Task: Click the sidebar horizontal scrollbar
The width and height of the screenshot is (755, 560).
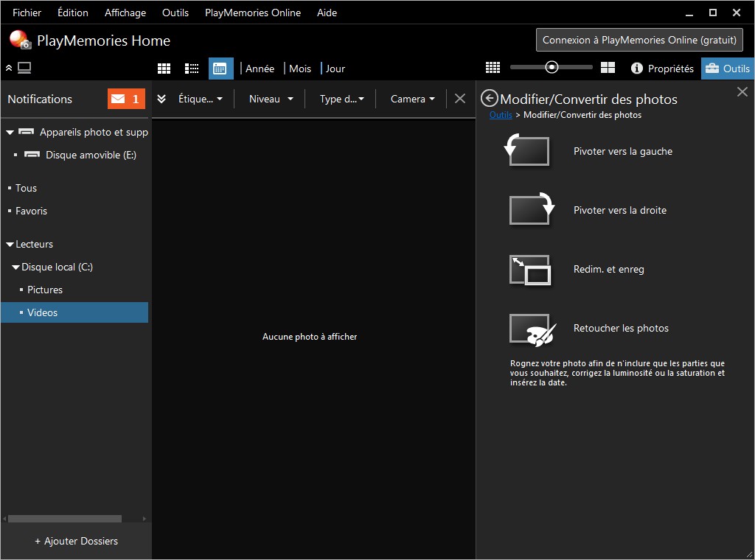Action: point(65,519)
